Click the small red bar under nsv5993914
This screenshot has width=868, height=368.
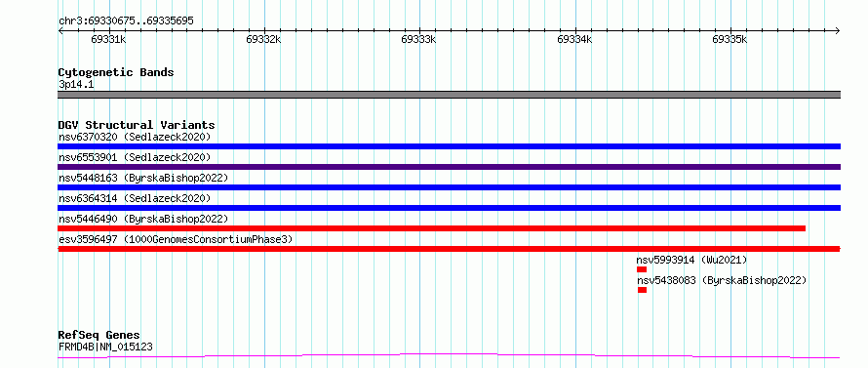pos(642,269)
